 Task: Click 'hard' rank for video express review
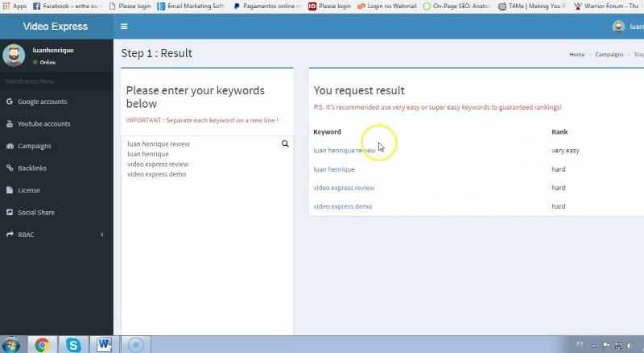558,188
